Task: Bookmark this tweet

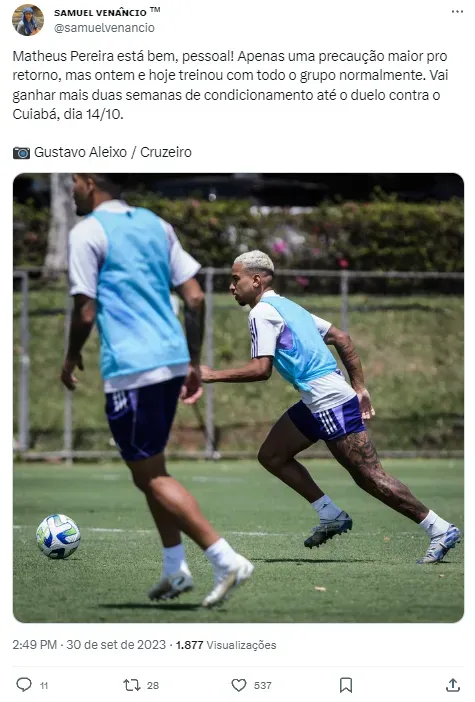Action: [346, 685]
